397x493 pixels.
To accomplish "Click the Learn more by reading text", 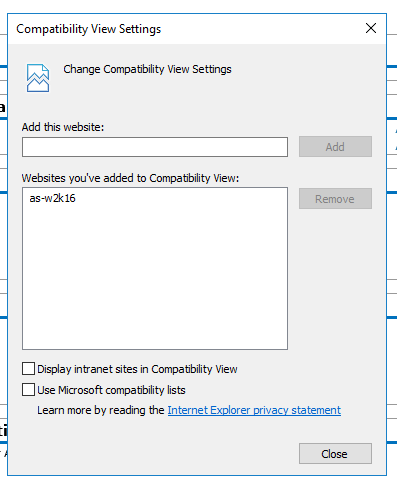I will click(101, 410).
